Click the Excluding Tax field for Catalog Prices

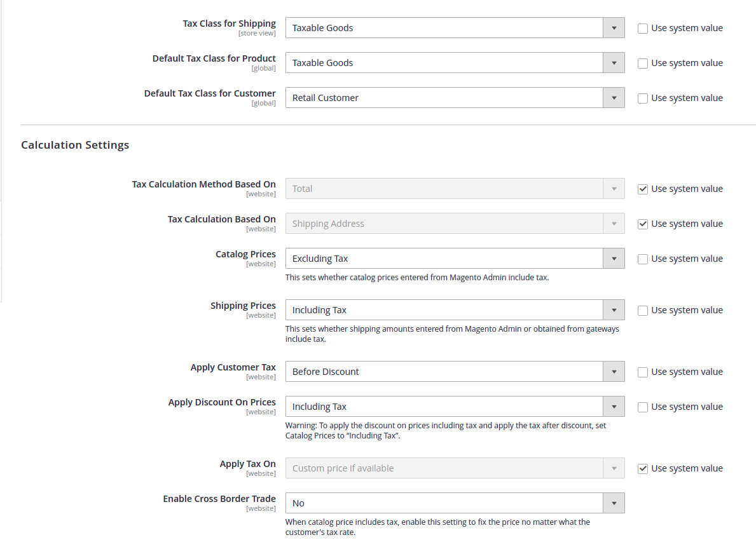pos(445,258)
